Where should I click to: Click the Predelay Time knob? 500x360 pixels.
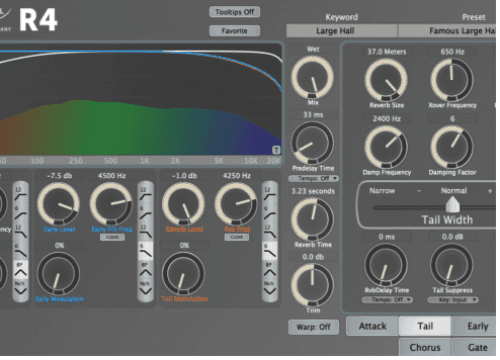pyautogui.click(x=312, y=143)
